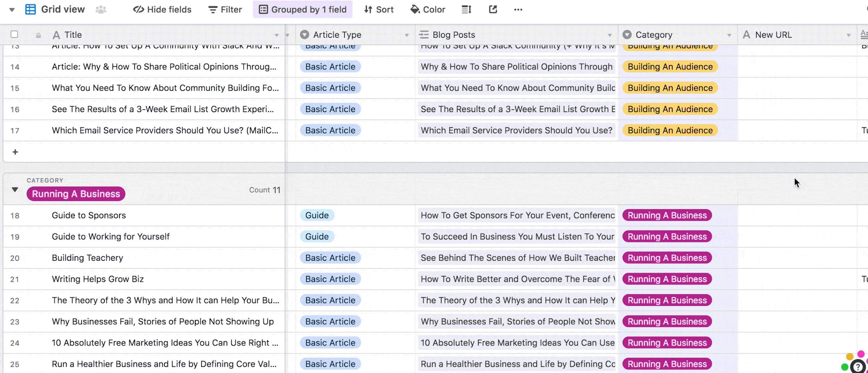Collapse the Running A Business group
Image resolution: width=868 pixels, height=373 pixels.
point(15,190)
